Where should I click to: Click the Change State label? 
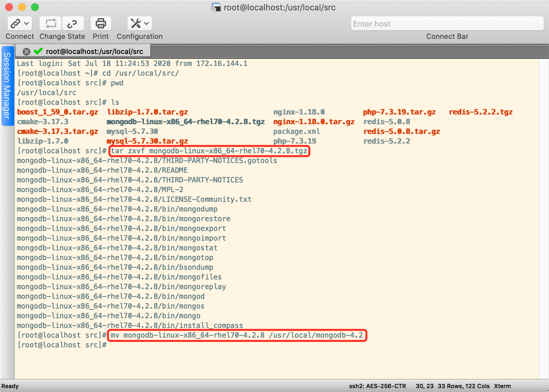point(62,37)
